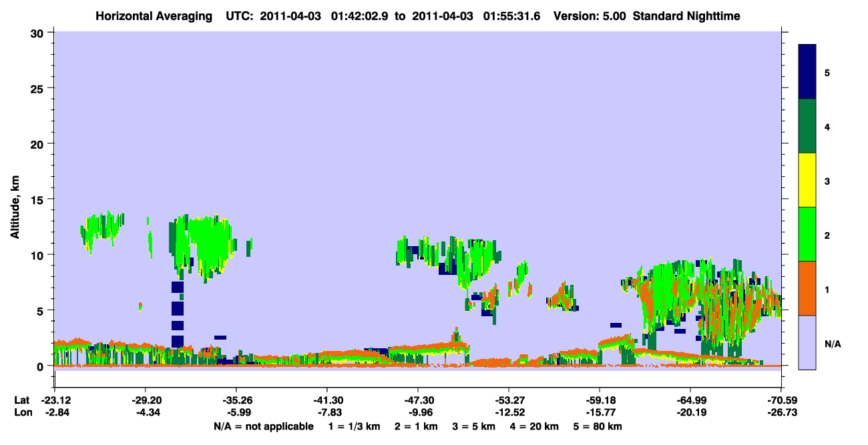The image size is (868, 445).
Task: Click legend text '4 = 20 km'
Action: tap(535, 426)
